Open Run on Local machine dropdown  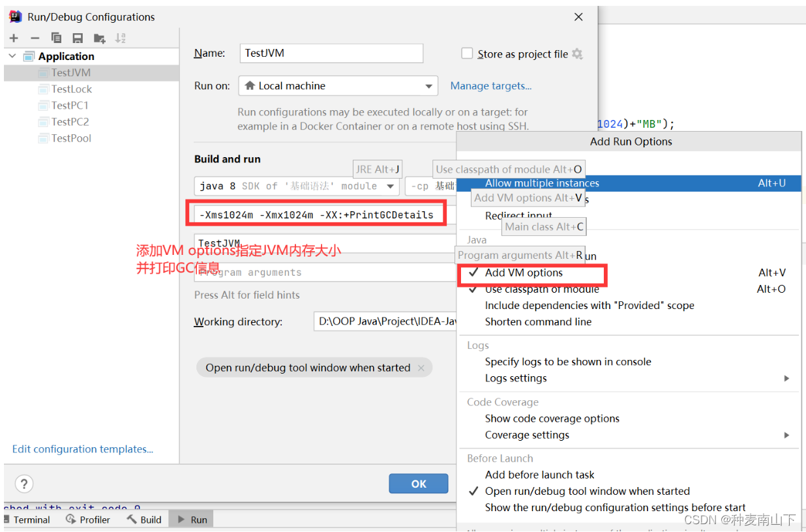(338, 85)
